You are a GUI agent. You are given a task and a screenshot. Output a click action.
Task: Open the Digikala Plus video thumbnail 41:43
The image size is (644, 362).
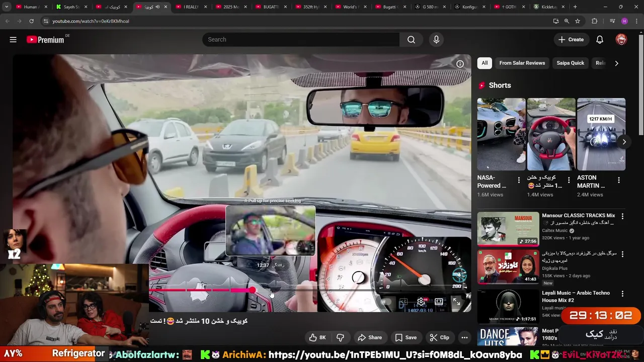click(x=508, y=267)
